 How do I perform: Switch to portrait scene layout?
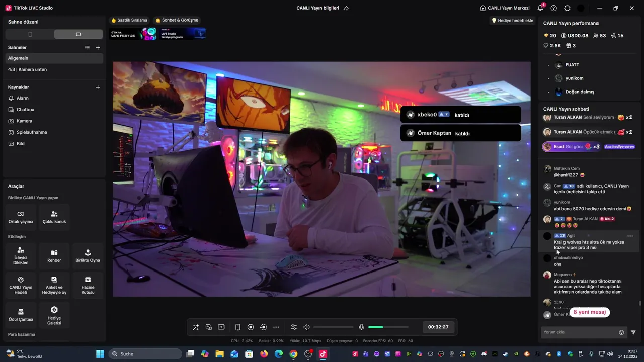click(30, 34)
